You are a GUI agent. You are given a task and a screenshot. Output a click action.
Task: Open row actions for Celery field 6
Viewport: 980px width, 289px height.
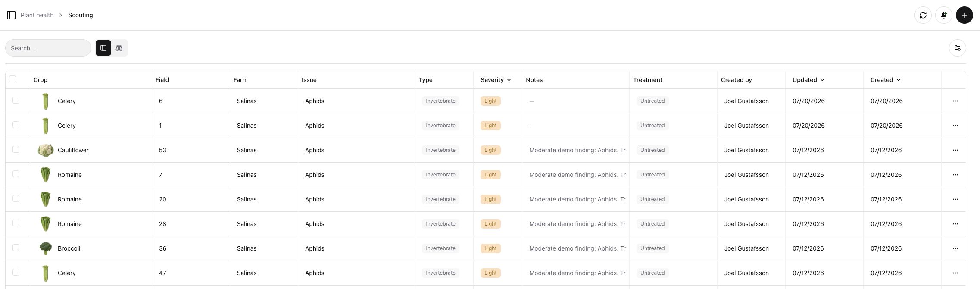[x=955, y=101]
